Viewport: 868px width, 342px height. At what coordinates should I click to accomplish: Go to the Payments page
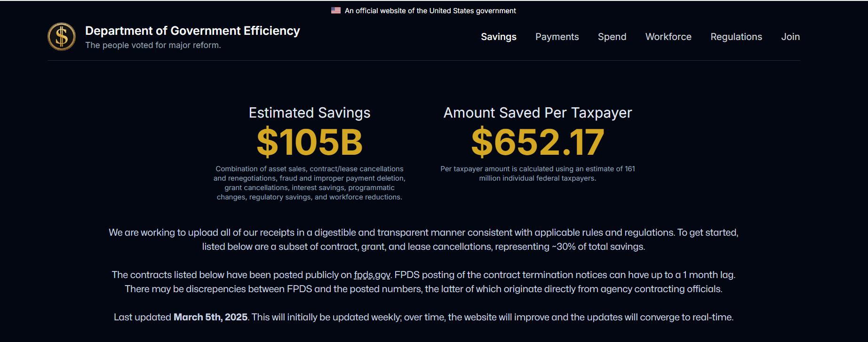(x=557, y=37)
